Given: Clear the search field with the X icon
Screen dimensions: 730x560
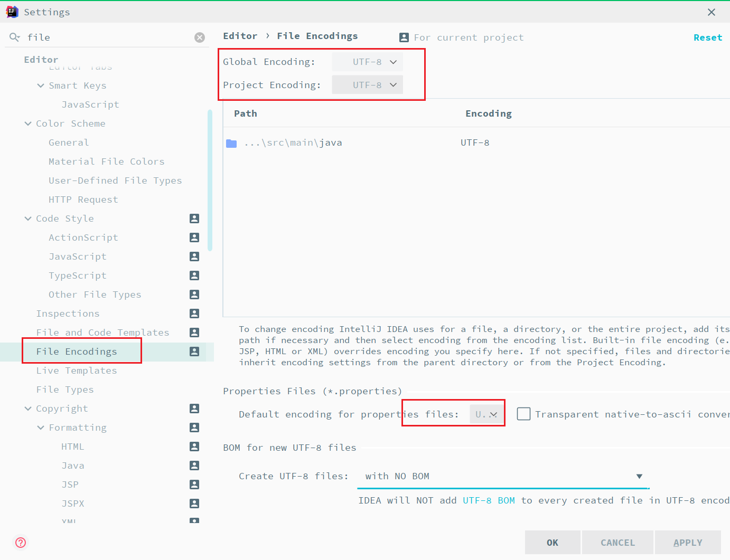Looking at the screenshot, I should point(200,37).
